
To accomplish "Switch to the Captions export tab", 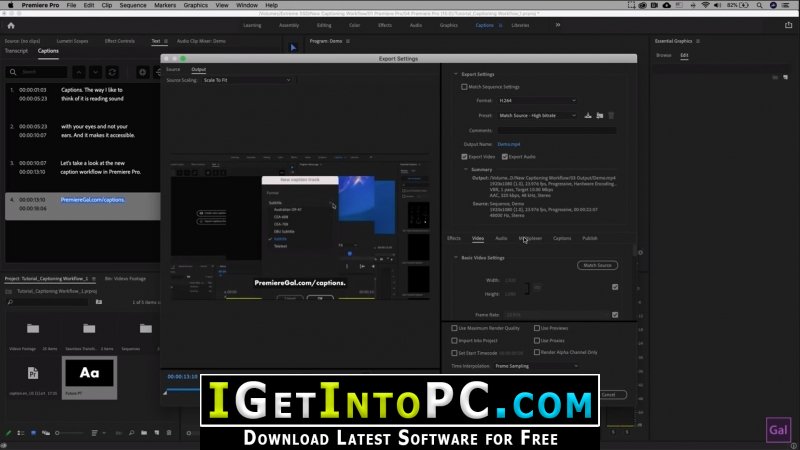I will pyautogui.click(x=562, y=238).
